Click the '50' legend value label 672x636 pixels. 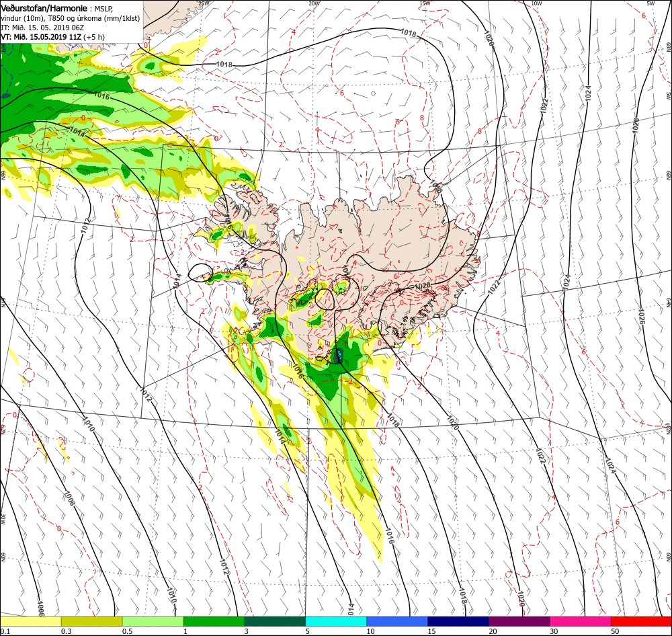tap(615, 631)
